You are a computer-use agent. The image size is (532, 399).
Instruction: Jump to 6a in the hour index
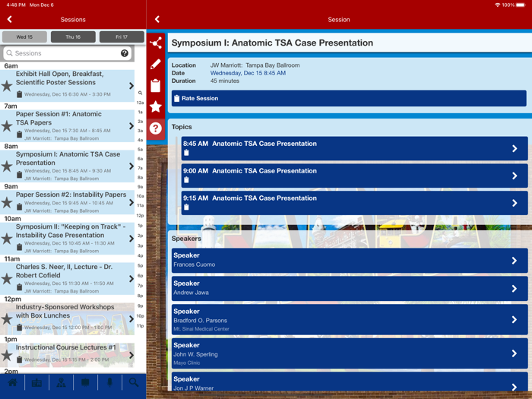click(x=140, y=159)
